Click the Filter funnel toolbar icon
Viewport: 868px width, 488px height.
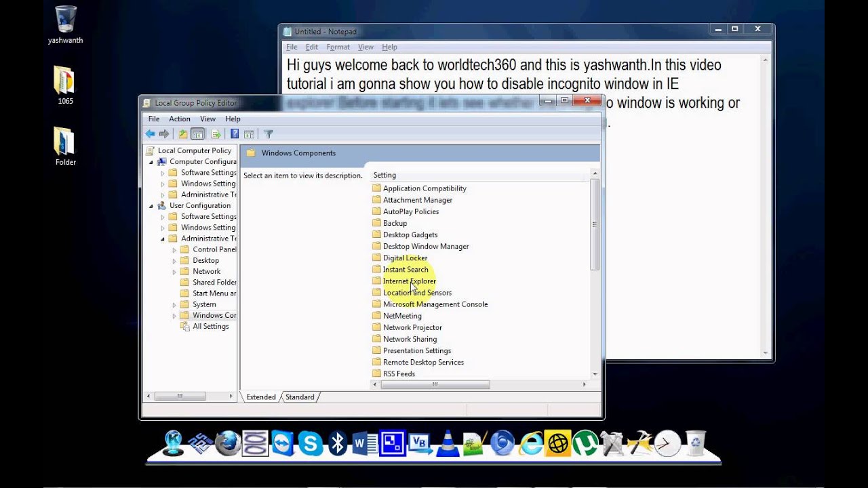tap(268, 134)
